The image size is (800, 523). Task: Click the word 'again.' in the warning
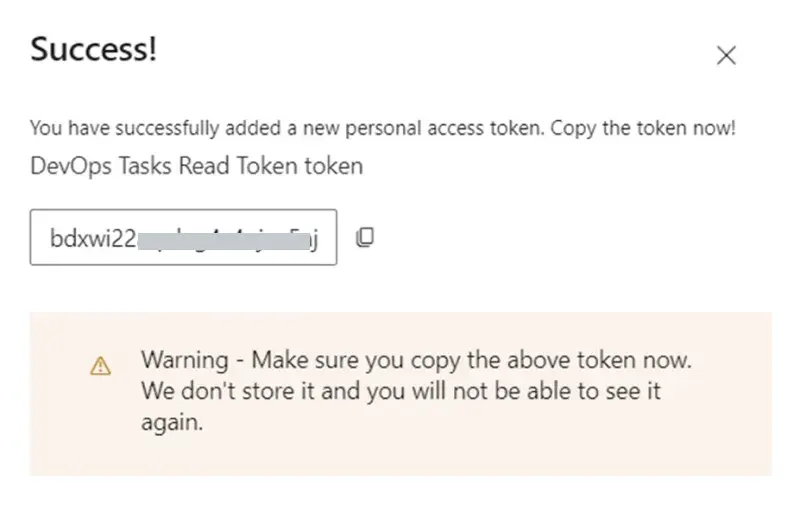(x=172, y=422)
